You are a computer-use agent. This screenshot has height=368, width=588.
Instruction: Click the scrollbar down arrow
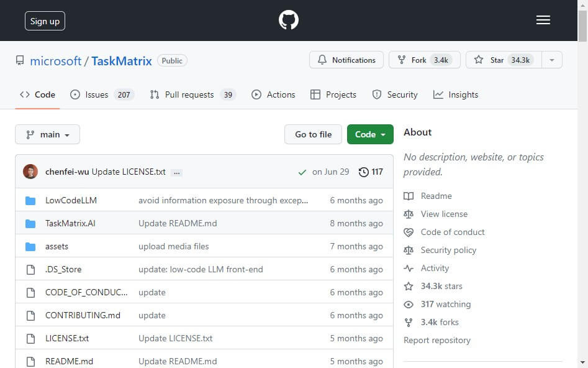pyautogui.click(x=582, y=363)
